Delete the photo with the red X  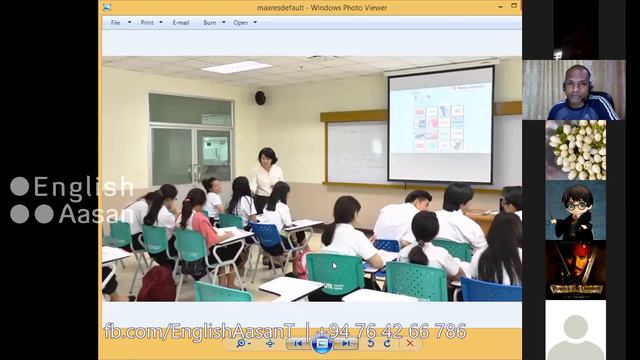[x=410, y=344]
